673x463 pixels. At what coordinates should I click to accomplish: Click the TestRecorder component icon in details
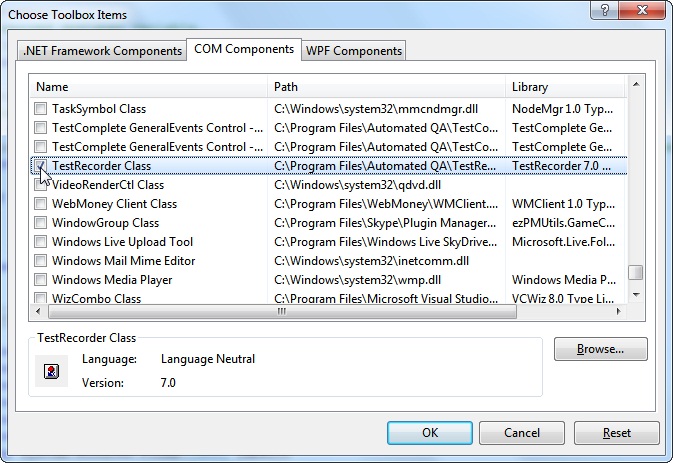52,373
